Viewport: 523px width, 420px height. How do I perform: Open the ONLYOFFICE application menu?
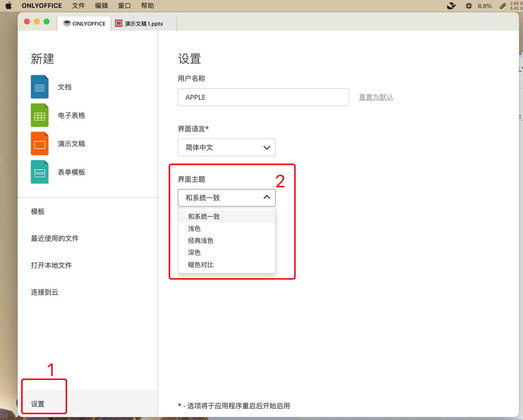(x=42, y=6)
